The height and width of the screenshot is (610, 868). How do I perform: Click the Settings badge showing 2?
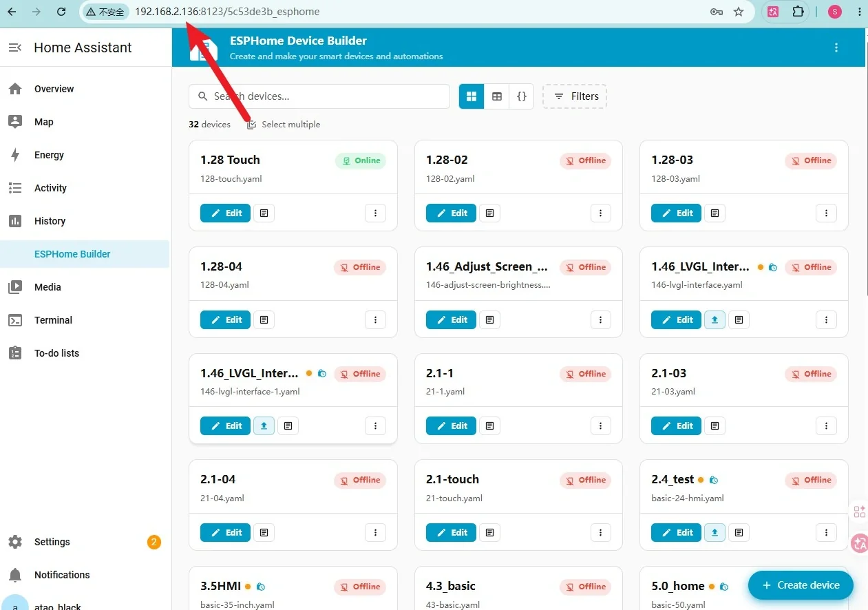[154, 542]
